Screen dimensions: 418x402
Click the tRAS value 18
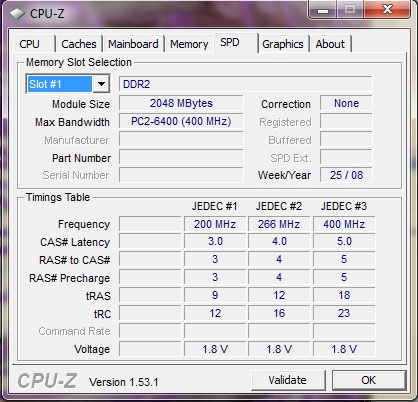coord(344,295)
